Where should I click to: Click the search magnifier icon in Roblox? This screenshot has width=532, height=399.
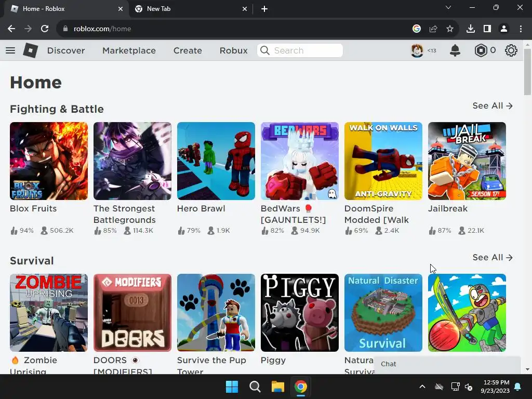[265, 50]
